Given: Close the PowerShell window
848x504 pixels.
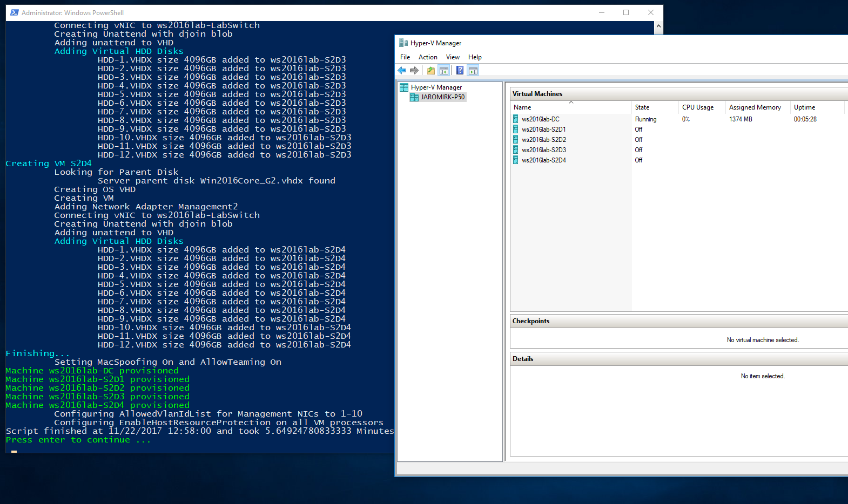Looking at the screenshot, I should (x=651, y=12).
